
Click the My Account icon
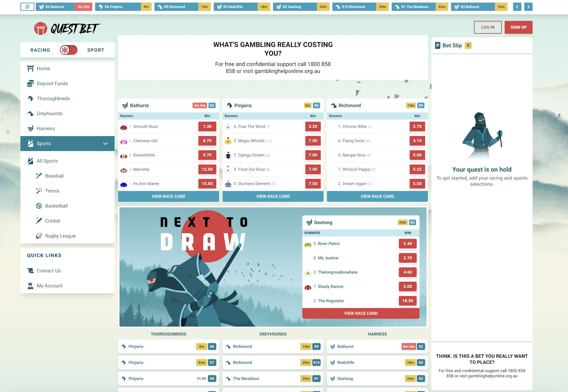click(x=30, y=286)
